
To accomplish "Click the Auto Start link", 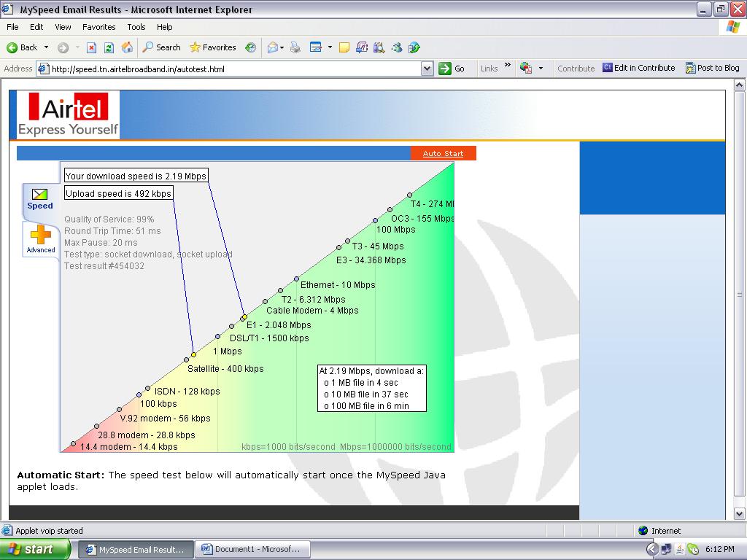I will point(443,153).
